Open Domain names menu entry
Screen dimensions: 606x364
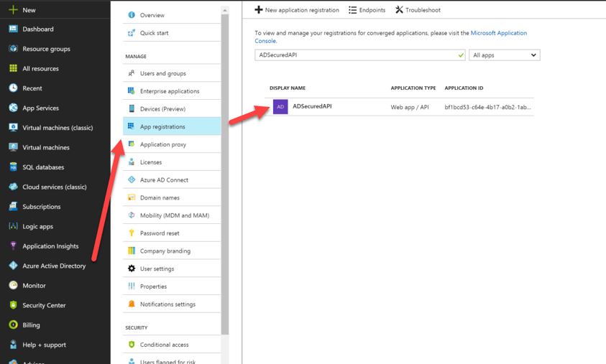coord(172,197)
